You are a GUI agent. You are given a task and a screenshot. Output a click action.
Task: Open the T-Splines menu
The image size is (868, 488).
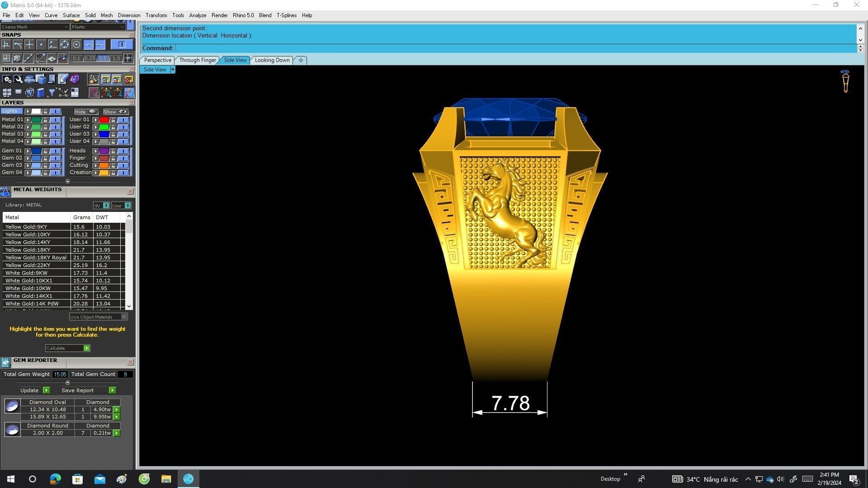pos(287,15)
